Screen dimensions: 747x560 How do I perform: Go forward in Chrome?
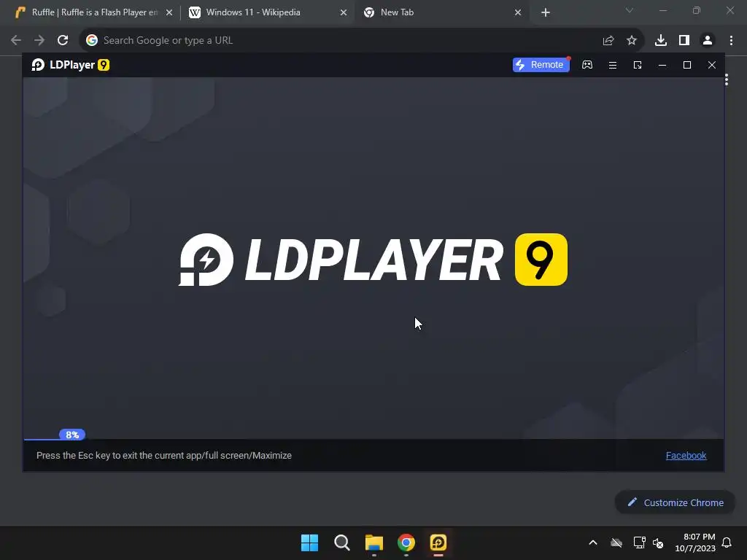click(39, 41)
